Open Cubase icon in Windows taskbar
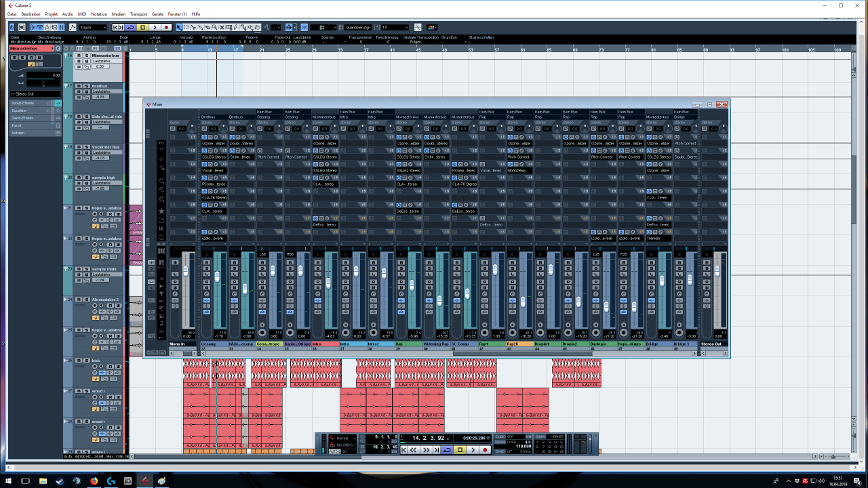The image size is (868, 488). tap(144, 481)
